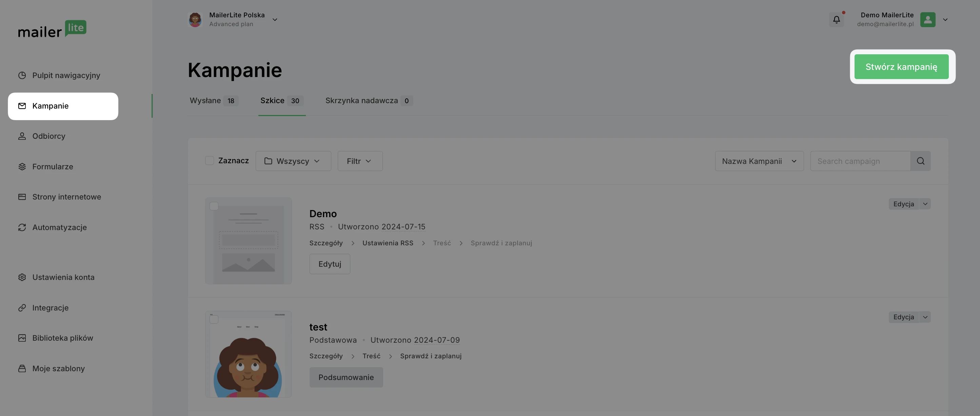Check the Zaznacz select-all checkbox

pyautogui.click(x=209, y=160)
